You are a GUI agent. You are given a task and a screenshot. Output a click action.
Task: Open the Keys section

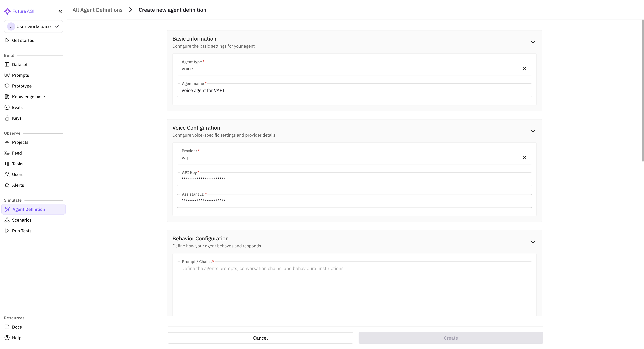click(x=16, y=118)
